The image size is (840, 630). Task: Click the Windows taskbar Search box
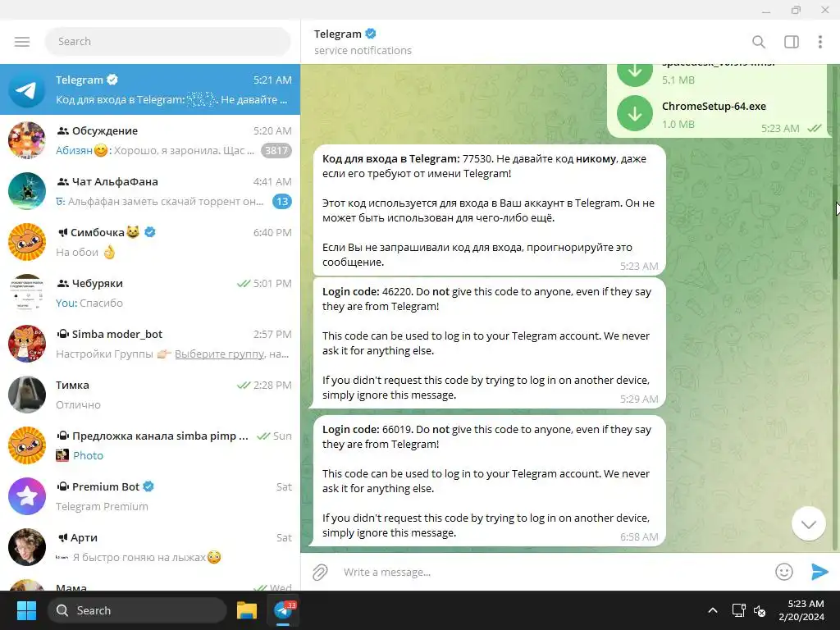pos(137,610)
